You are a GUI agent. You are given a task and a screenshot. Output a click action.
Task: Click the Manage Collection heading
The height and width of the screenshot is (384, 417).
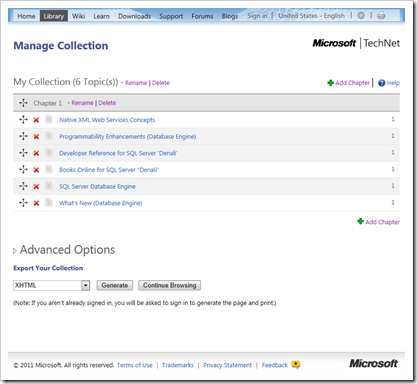(x=61, y=46)
